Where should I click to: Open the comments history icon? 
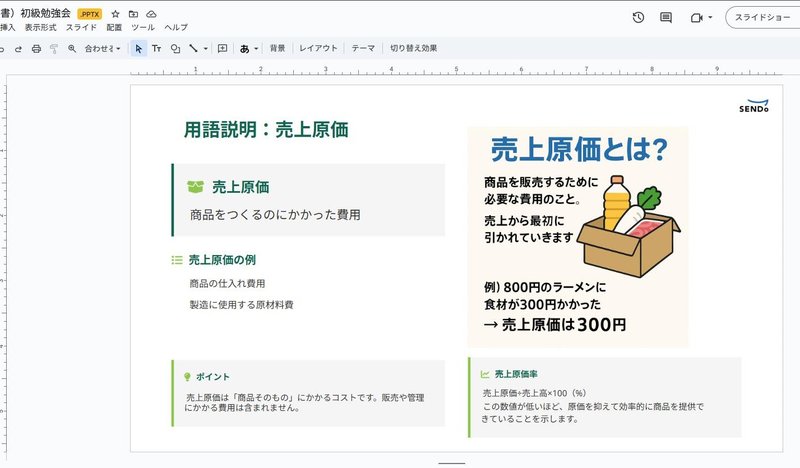click(666, 18)
